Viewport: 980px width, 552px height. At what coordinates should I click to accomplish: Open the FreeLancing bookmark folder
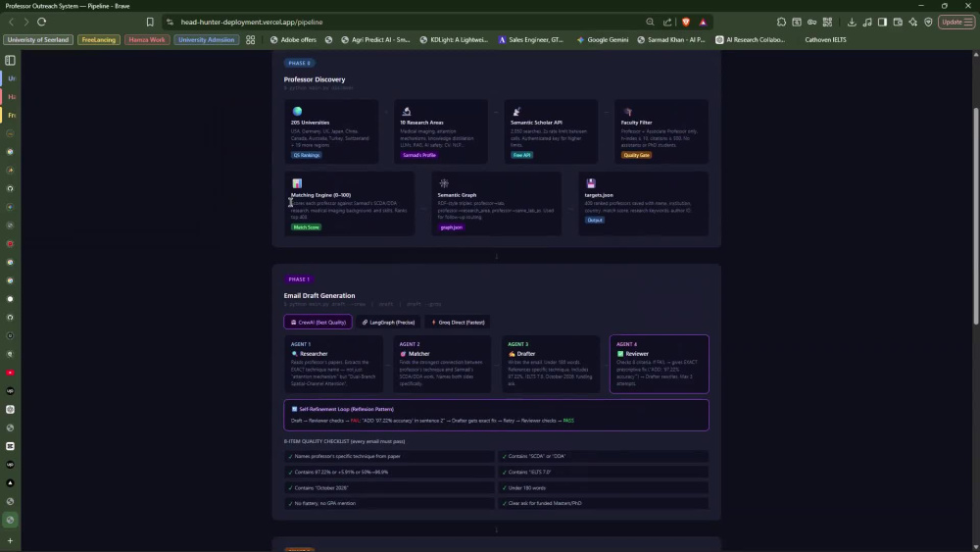(98, 39)
